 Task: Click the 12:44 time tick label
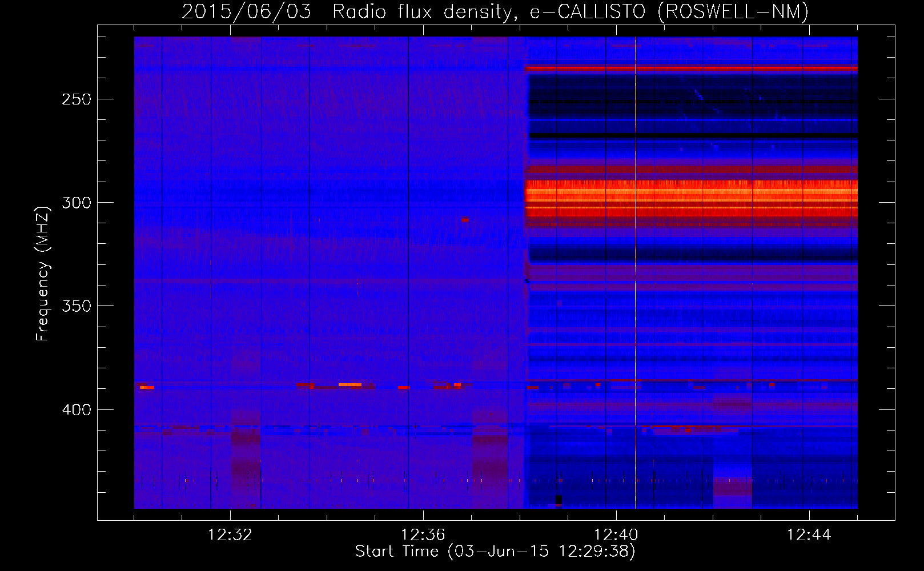click(809, 535)
